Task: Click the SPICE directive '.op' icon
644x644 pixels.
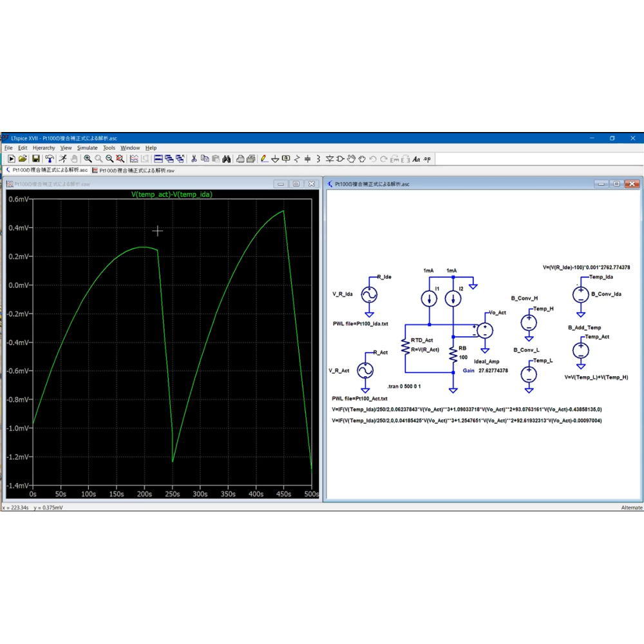Action: [x=427, y=158]
